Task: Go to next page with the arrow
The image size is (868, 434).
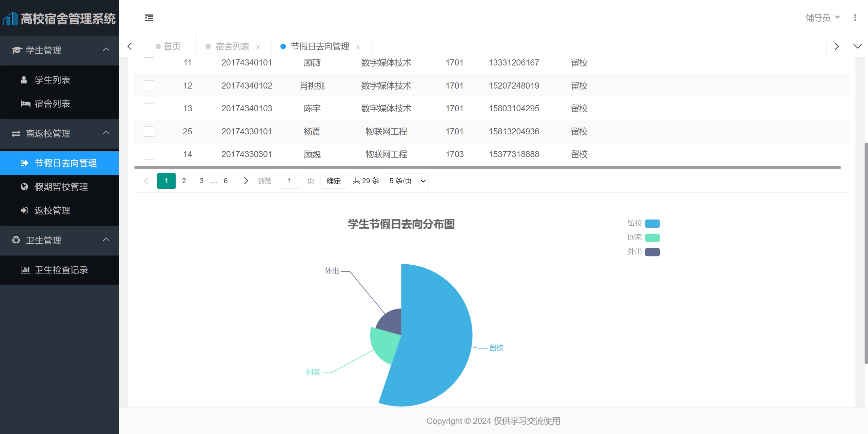Action: point(246,181)
